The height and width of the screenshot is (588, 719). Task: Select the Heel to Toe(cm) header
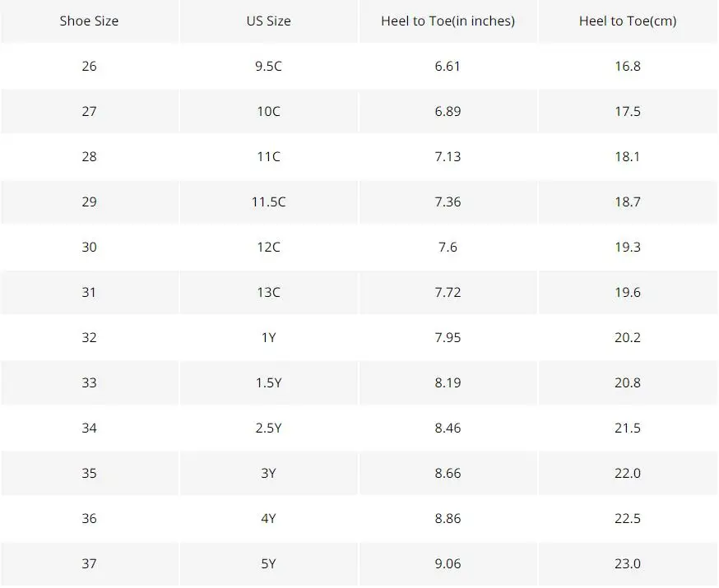[628, 21]
